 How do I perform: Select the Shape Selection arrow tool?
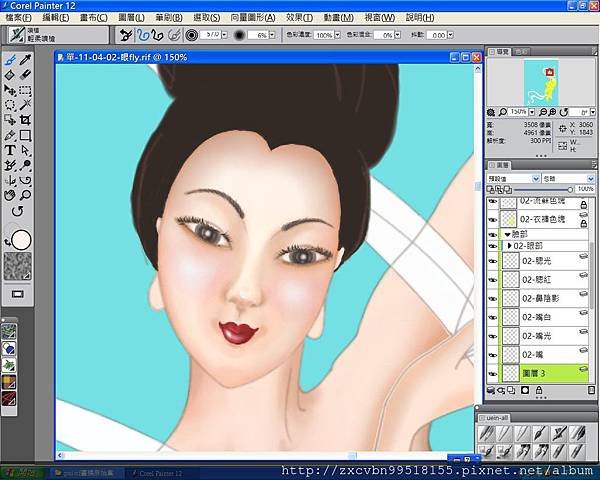[25, 150]
